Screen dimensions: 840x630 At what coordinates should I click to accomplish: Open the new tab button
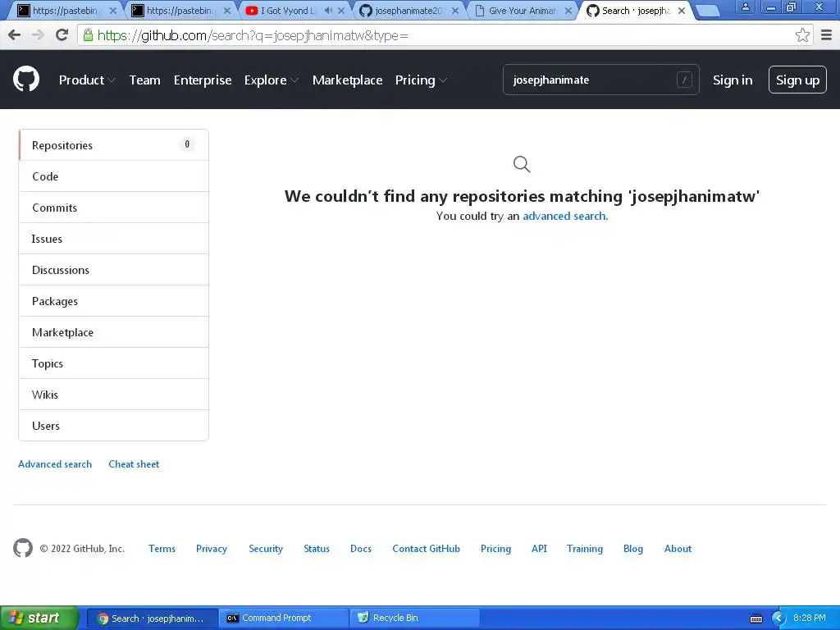[x=708, y=11]
